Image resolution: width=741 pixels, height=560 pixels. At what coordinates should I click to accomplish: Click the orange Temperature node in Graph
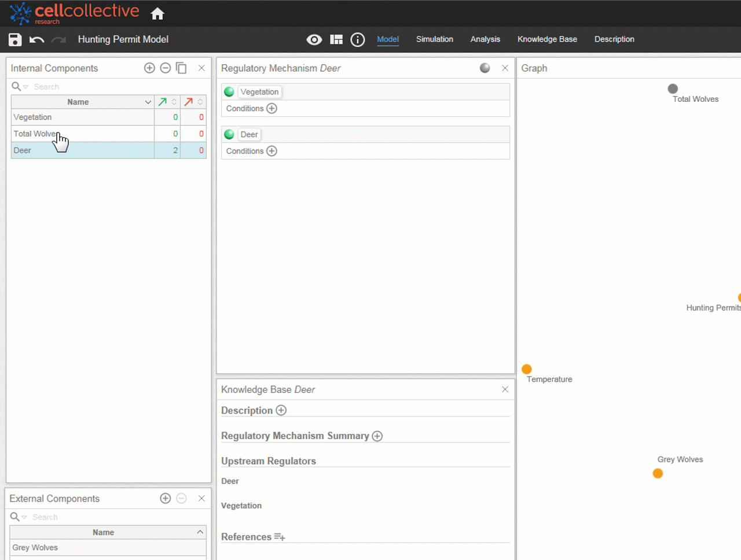(x=527, y=369)
